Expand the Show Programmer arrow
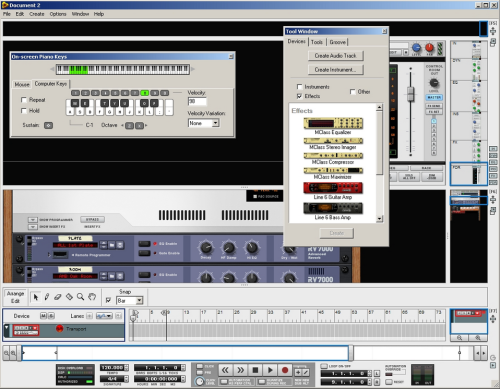The height and width of the screenshot is (389, 500). coord(32,220)
